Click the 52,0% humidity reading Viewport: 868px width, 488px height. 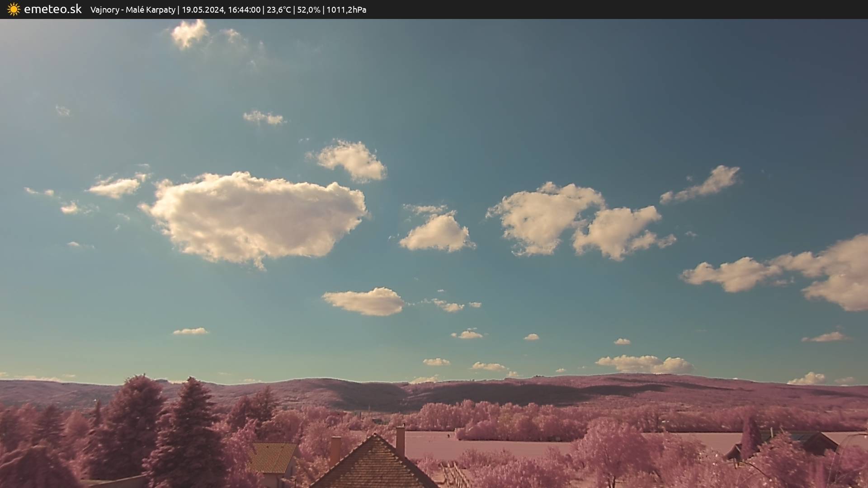tap(309, 10)
